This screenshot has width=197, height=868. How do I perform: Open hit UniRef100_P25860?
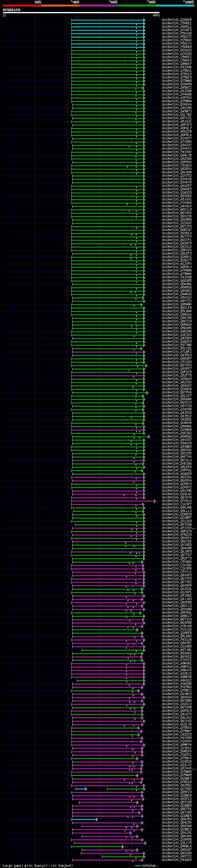(177, 40)
